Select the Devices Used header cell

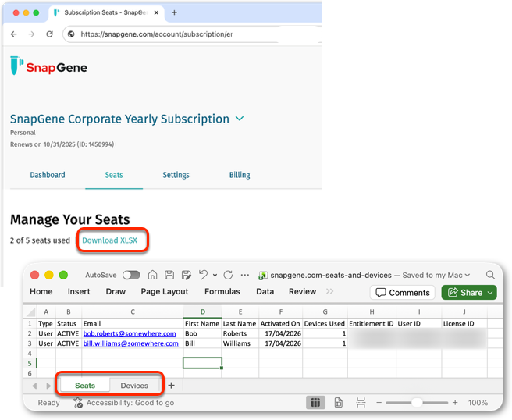tap(325, 323)
